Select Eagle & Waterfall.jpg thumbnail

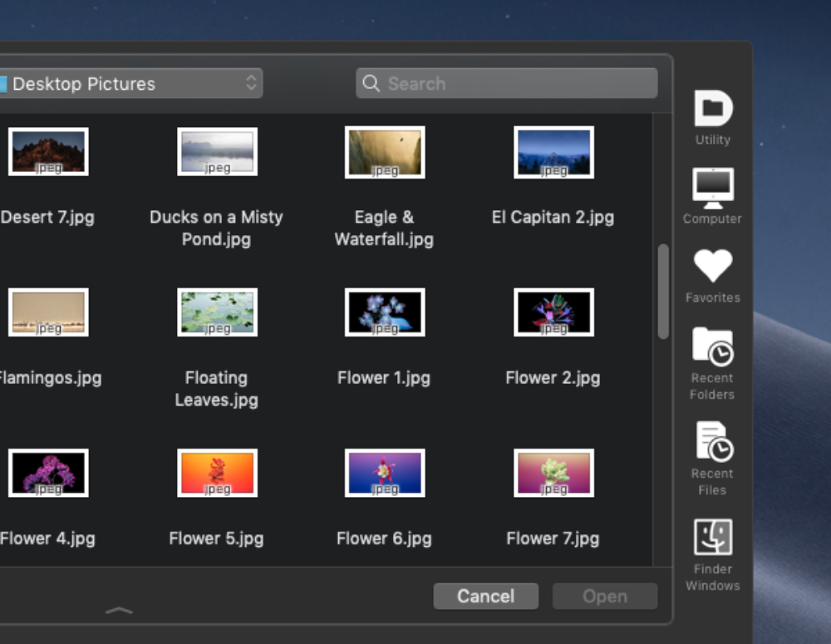tap(385, 151)
